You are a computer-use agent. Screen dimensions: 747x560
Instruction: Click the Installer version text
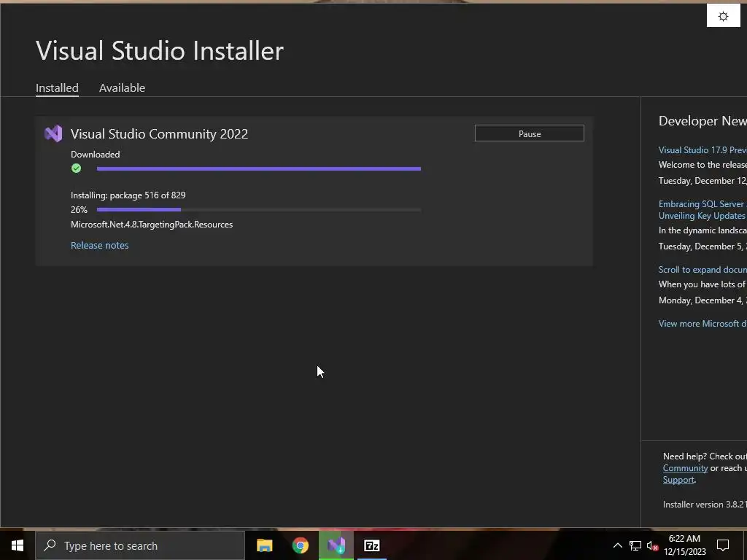coord(705,505)
